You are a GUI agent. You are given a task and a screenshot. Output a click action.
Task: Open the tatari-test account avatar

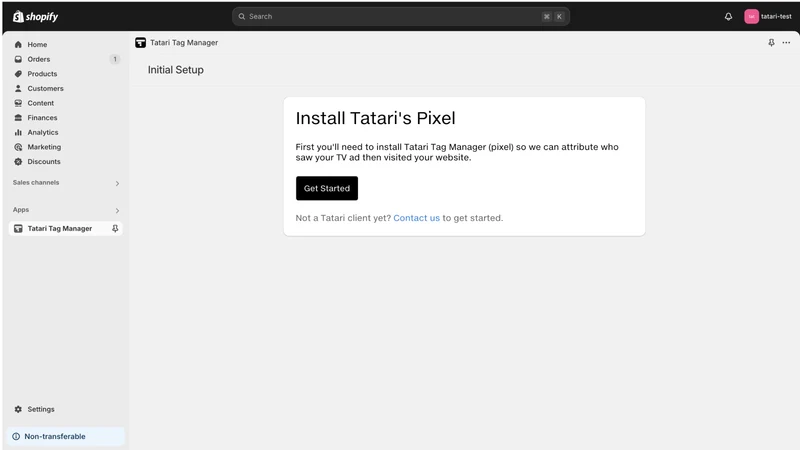tap(751, 16)
